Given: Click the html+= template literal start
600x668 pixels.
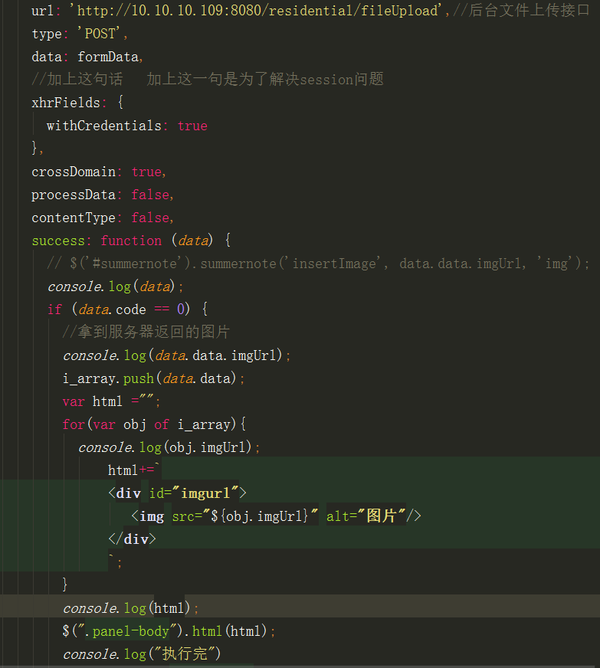Looking at the screenshot, I should pos(133,470).
